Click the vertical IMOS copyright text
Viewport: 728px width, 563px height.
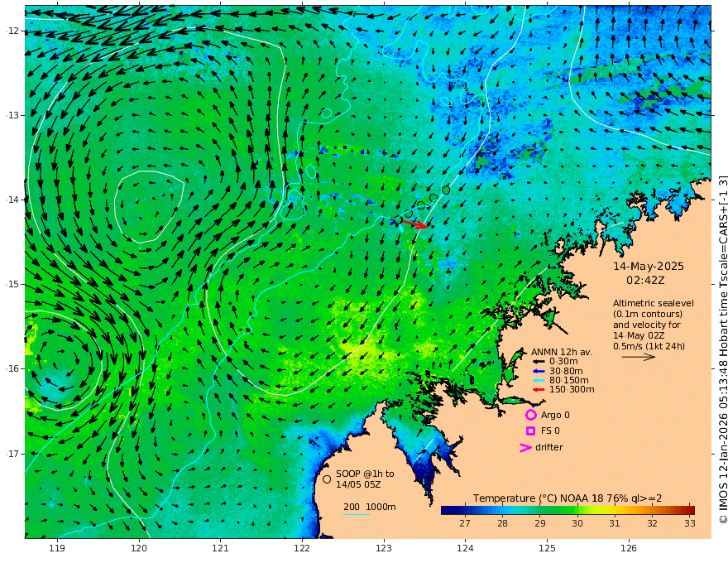(x=722, y=349)
